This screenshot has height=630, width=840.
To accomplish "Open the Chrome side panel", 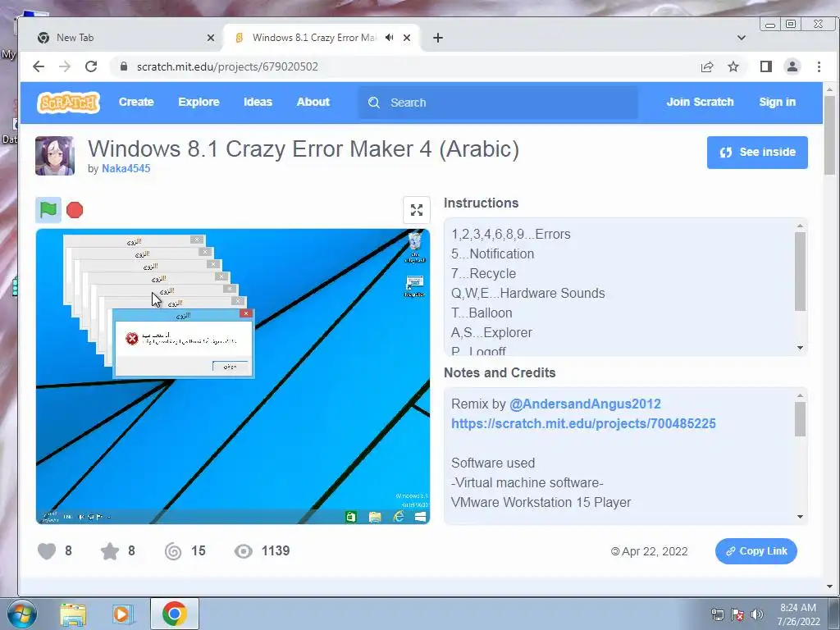I will coord(766,66).
